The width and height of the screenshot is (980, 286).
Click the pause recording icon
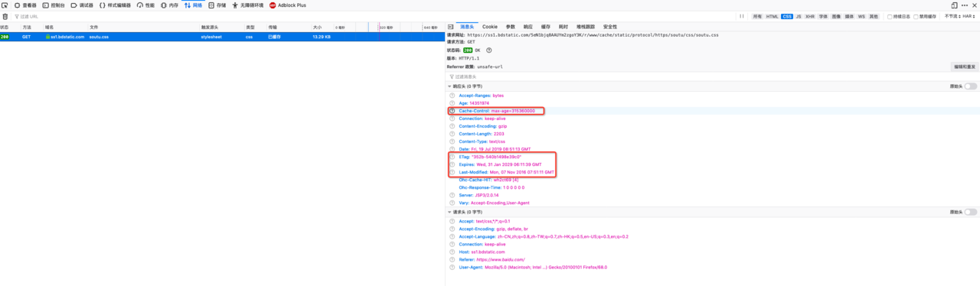[x=741, y=16]
